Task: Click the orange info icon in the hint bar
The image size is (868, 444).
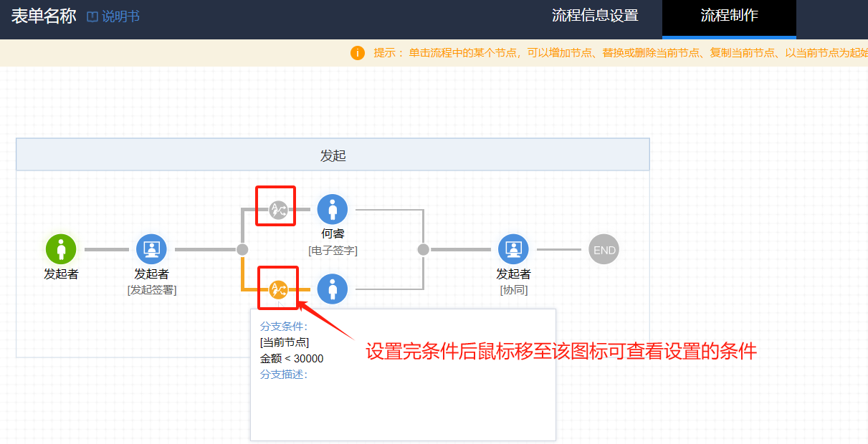Action: tap(358, 53)
